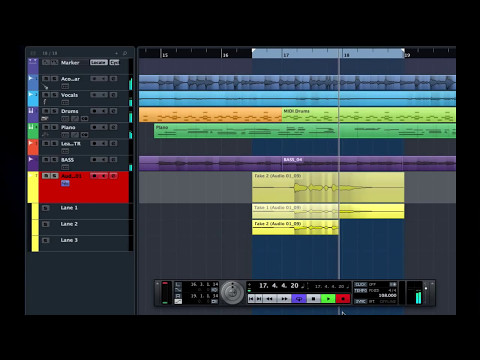The height and width of the screenshot is (360, 480).
Task: Toggle the TEMPO track button
Action: pyautogui.click(x=360, y=290)
